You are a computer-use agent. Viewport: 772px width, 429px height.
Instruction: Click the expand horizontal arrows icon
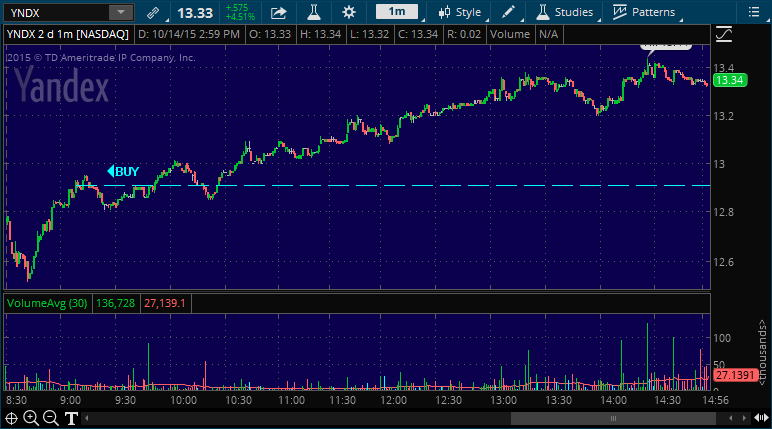pos(761,419)
